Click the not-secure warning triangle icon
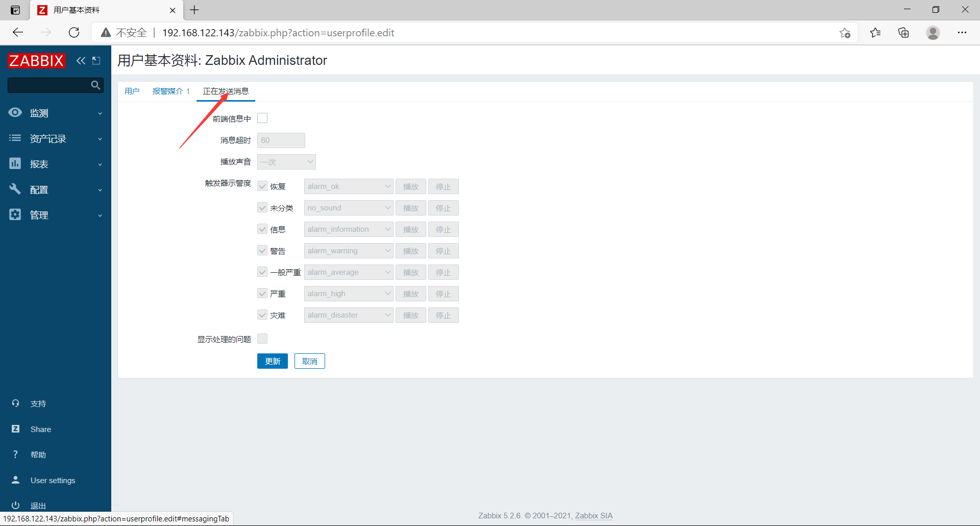The width and height of the screenshot is (980, 526). [x=106, y=33]
